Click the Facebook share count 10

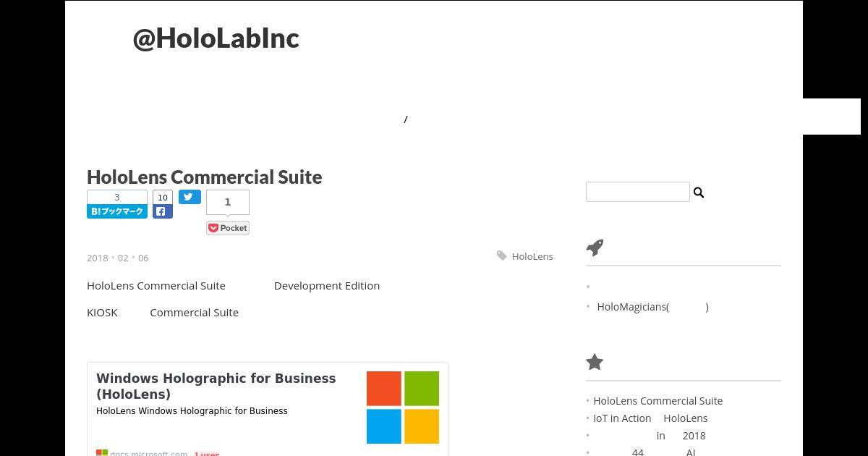click(163, 198)
